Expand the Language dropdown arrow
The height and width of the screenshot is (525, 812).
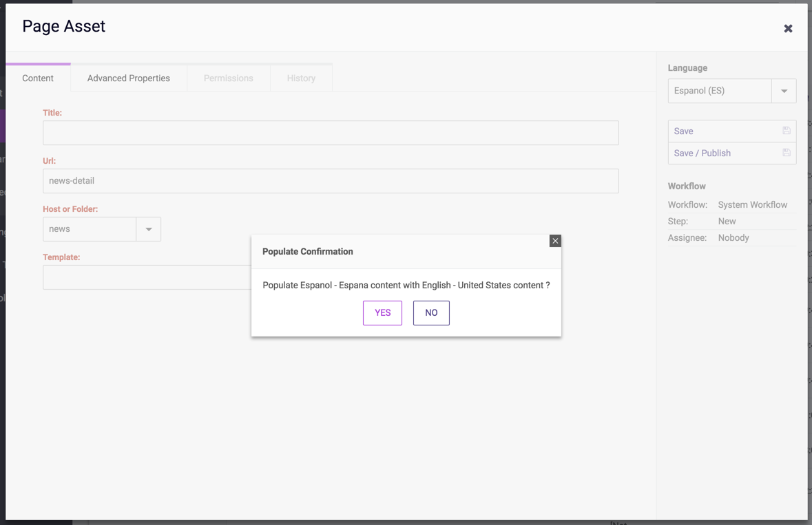tap(784, 91)
